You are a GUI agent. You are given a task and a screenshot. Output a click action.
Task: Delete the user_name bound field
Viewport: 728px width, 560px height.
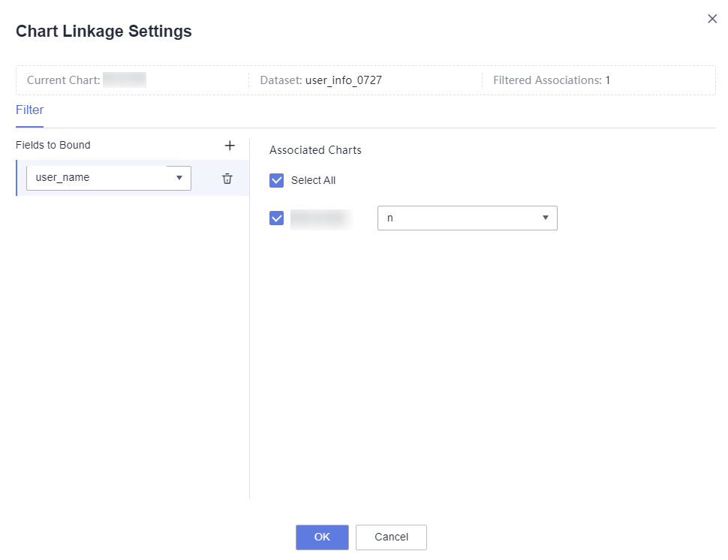(x=227, y=179)
